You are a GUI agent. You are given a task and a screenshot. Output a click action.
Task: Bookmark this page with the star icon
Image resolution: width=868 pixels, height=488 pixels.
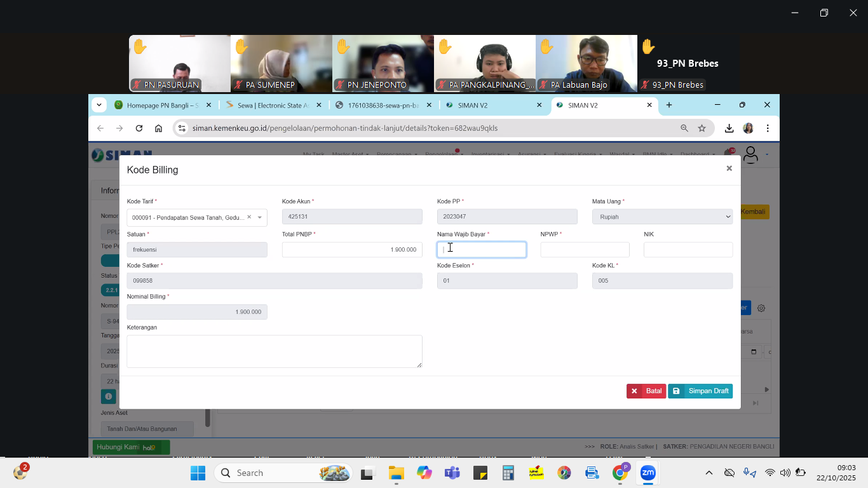[x=702, y=128]
